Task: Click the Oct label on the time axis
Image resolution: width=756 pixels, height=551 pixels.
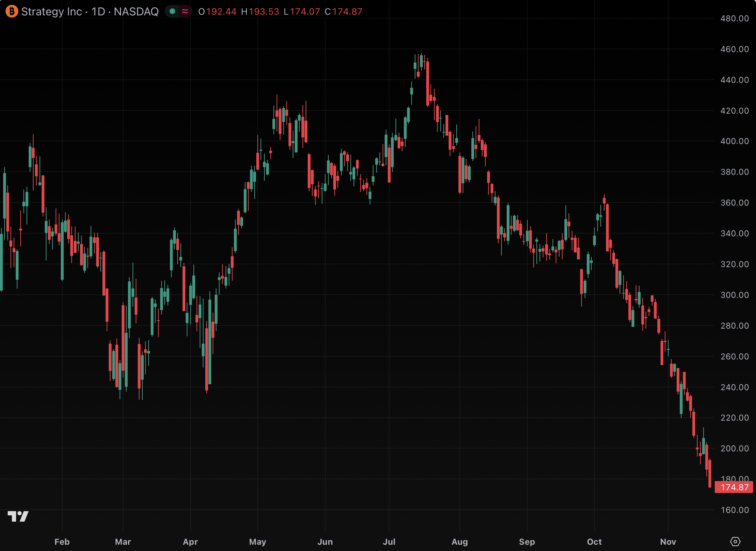Action: (594, 542)
